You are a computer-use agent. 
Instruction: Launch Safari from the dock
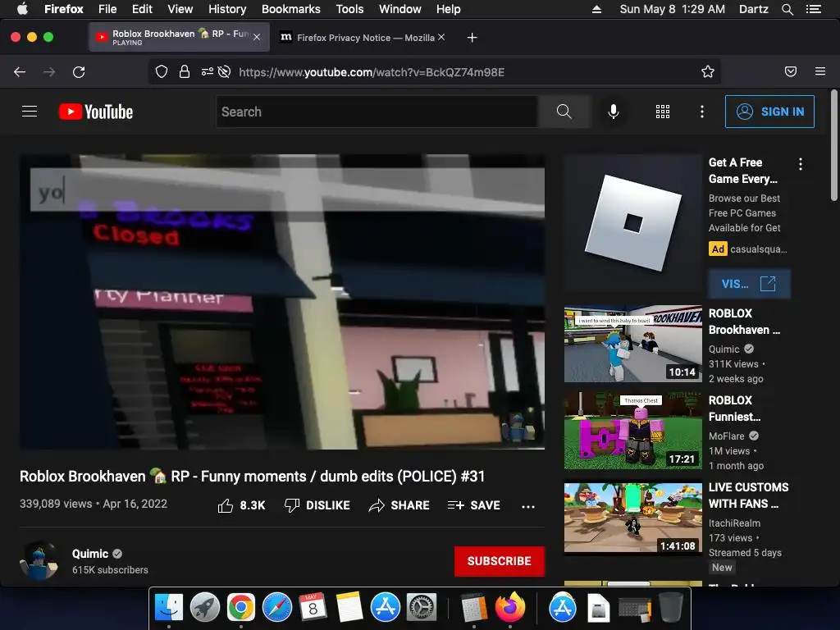tap(277, 607)
